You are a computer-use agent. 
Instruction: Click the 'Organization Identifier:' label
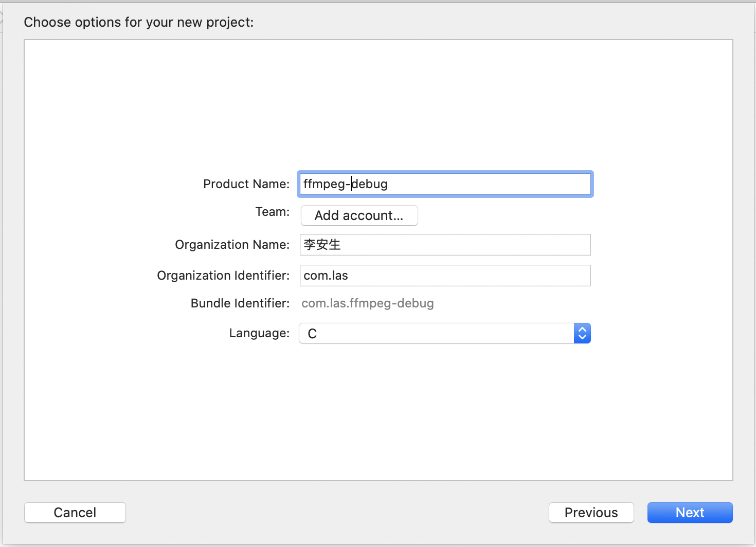(223, 276)
